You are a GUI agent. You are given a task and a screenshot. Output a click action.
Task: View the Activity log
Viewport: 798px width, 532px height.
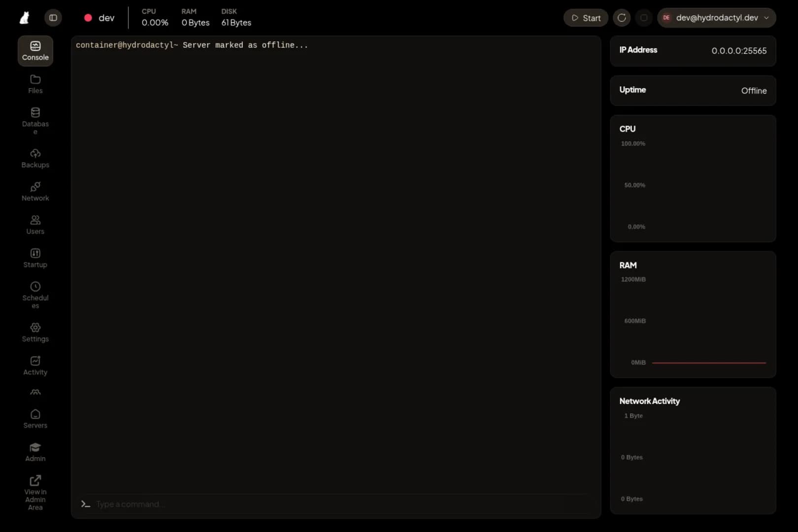[x=35, y=366]
